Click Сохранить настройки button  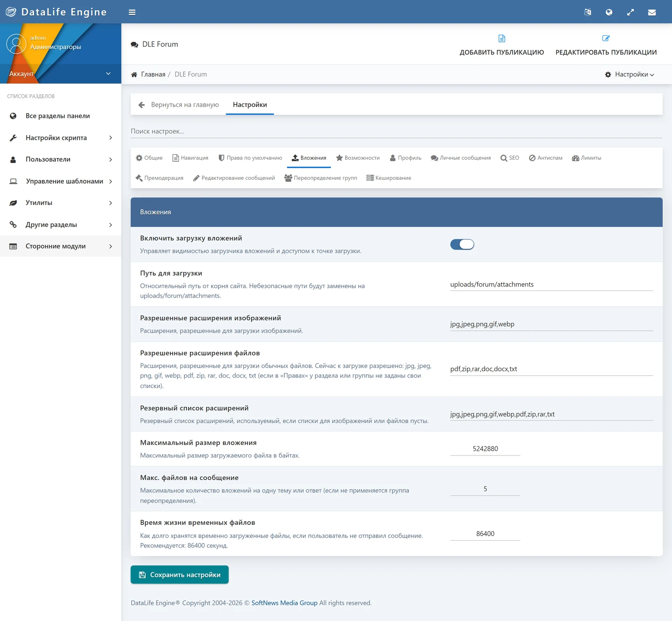click(179, 574)
